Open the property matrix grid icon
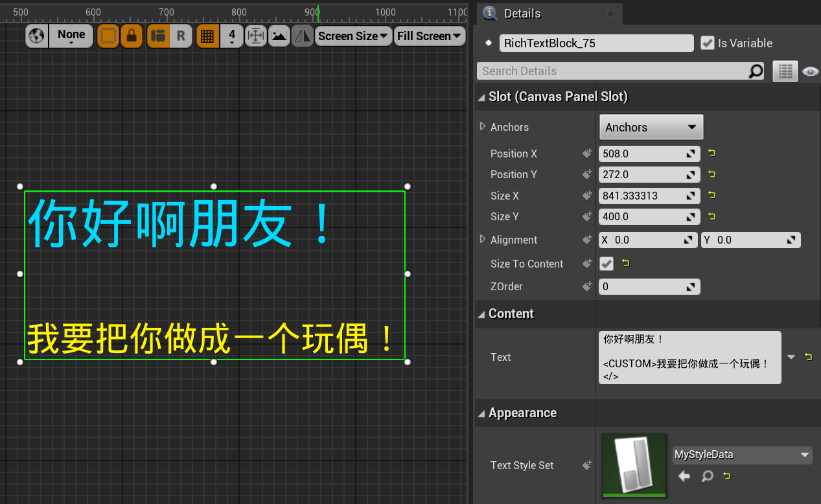 [785, 71]
